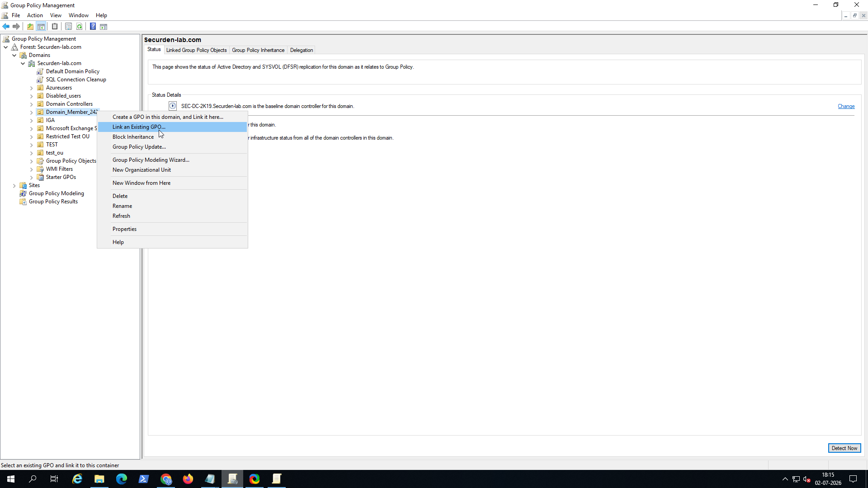Open PowerShell from the taskbar
The width and height of the screenshot is (868, 488).
click(x=144, y=479)
